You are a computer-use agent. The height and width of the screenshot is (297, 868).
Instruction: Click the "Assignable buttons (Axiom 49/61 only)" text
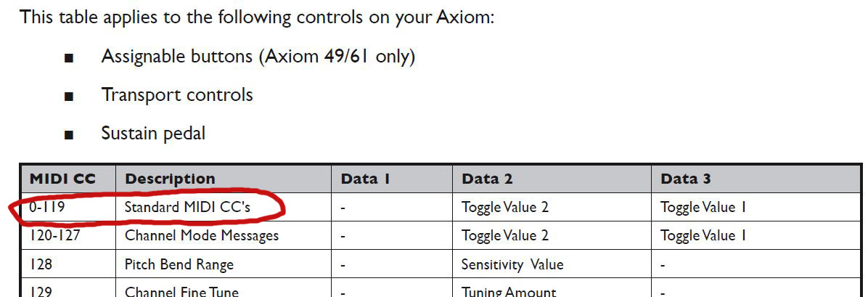coord(258,57)
